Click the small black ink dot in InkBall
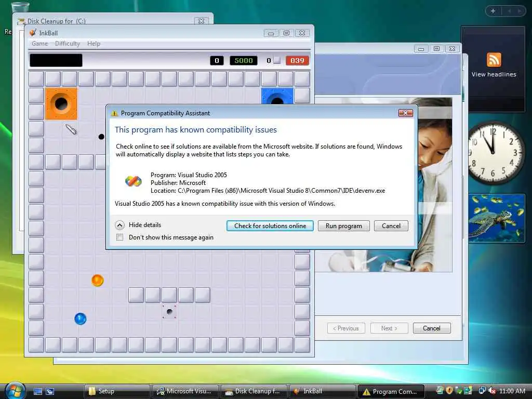This screenshot has height=399, width=532. pos(101,137)
